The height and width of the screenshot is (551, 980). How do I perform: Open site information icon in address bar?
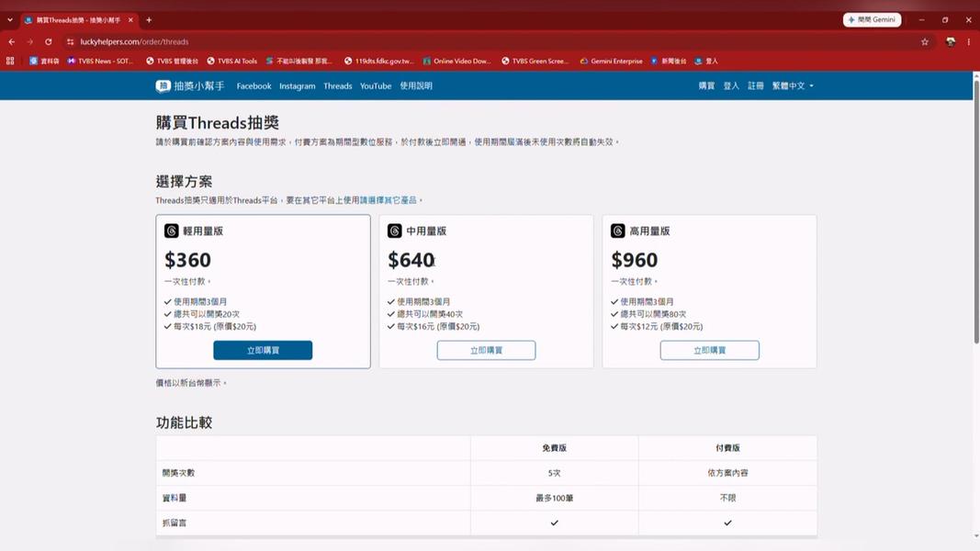pyautogui.click(x=70, y=42)
